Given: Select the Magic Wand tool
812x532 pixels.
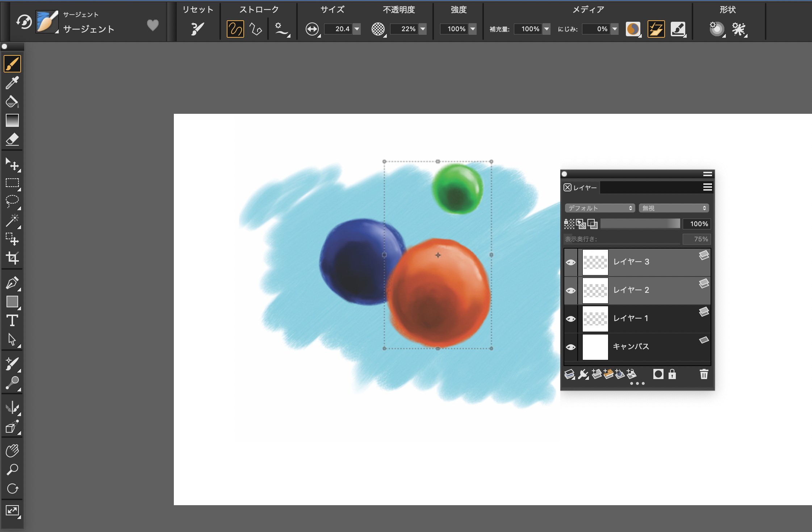Looking at the screenshot, I should pyautogui.click(x=12, y=220).
